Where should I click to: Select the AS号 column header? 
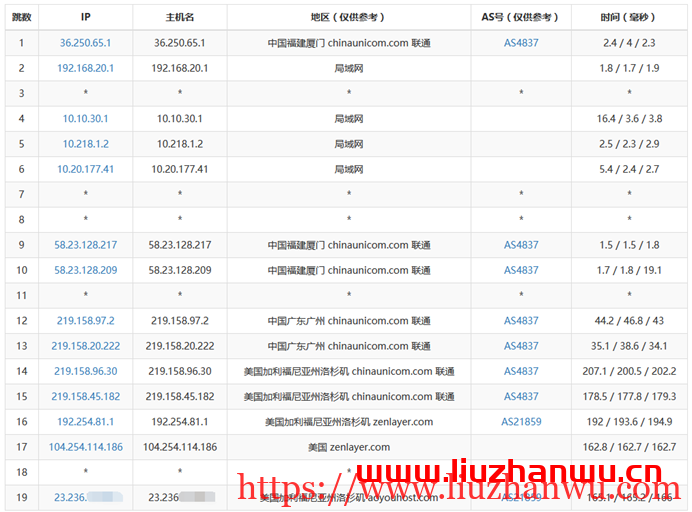pyautogui.click(x=521, y=17)
